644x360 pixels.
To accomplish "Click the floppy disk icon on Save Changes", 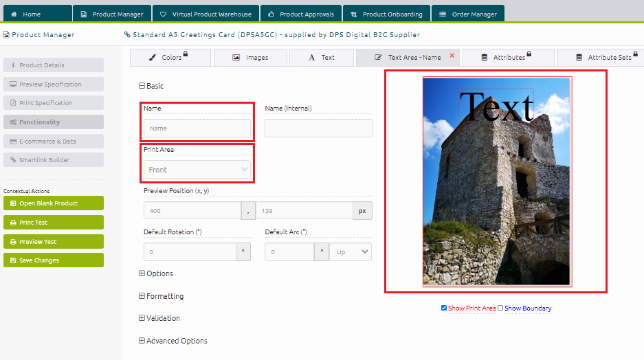I will pos(13,260).
